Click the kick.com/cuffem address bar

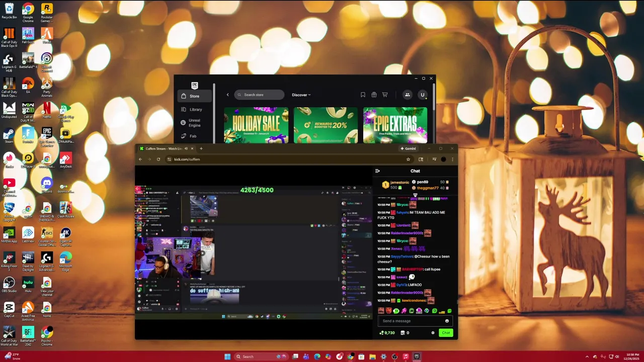coord(287,159)
